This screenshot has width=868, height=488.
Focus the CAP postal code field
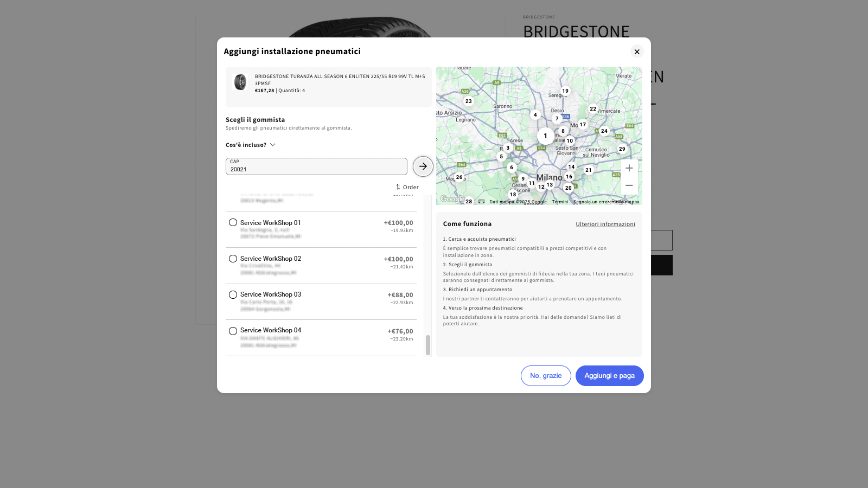pyautogui.click(x=316, y=166)
